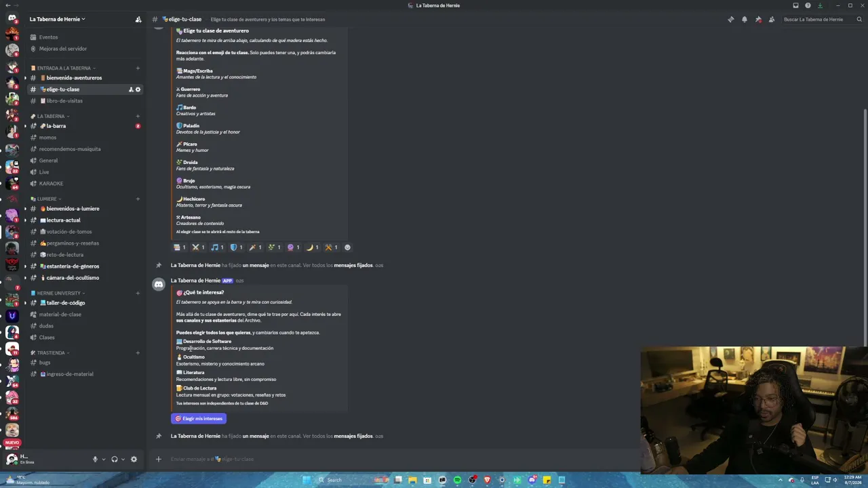Open the help question mark icon

click(x=808, y=5)
